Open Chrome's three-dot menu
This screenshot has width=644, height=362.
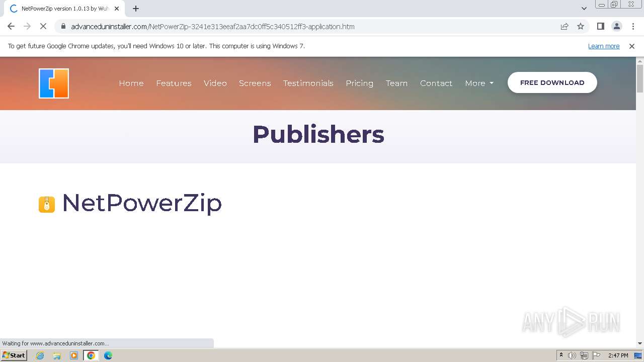(633, 26)
